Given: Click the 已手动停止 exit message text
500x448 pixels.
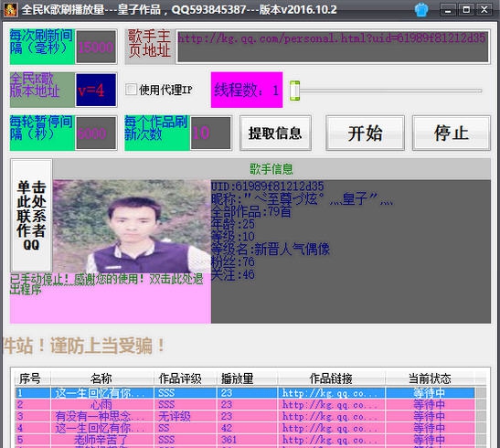Looking at the screenshot, I should click(x=107, y=283).
